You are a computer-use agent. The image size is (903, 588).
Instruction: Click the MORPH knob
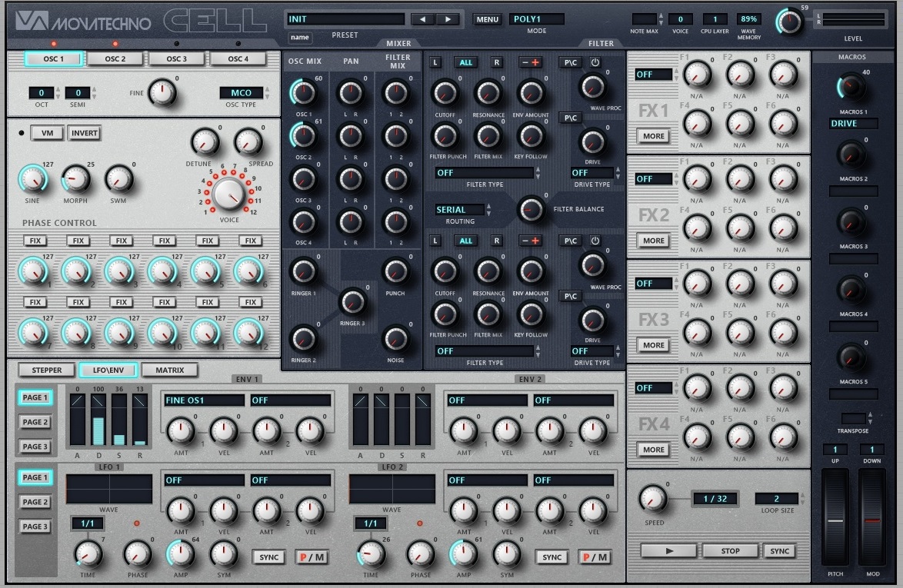(x=75, y=179)
